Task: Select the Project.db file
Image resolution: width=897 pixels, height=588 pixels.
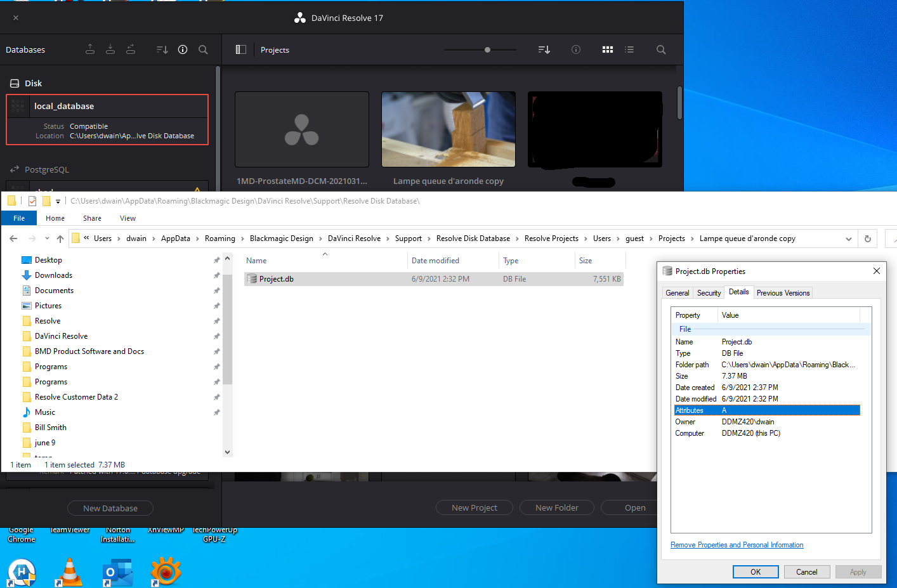Action: pyautogui.click(x=433, y=279)
